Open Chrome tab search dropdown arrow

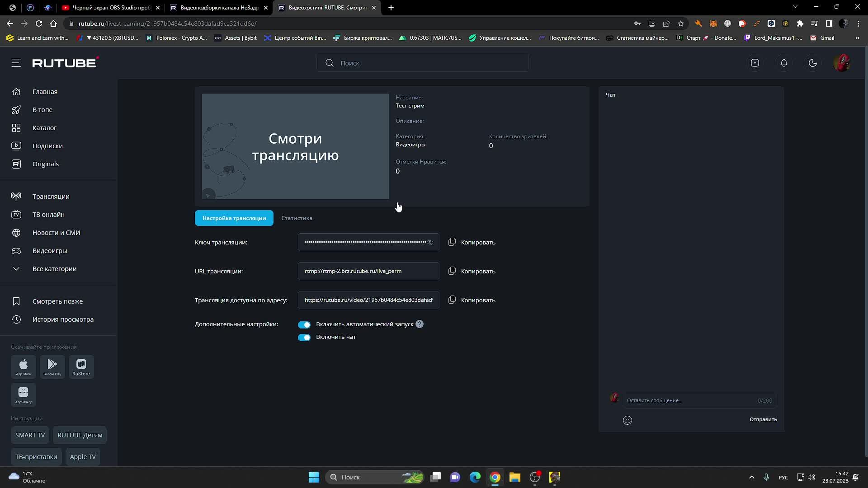795,7
